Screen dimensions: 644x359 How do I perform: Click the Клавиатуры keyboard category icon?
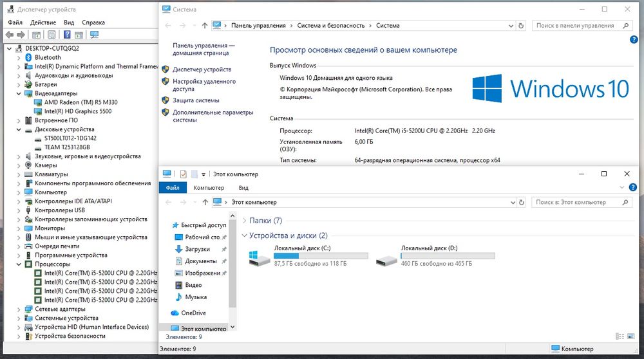(x=28, y=174)
